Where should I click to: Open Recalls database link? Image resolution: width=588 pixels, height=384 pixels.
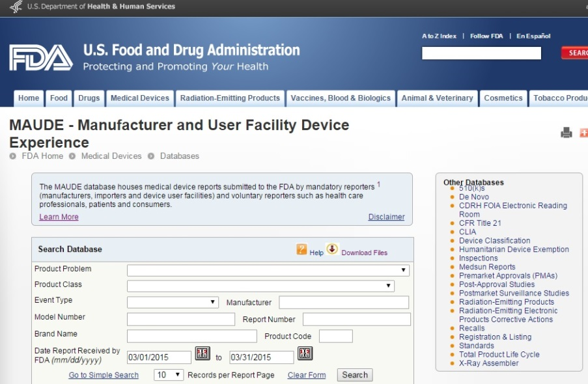(x=471, y=328)
